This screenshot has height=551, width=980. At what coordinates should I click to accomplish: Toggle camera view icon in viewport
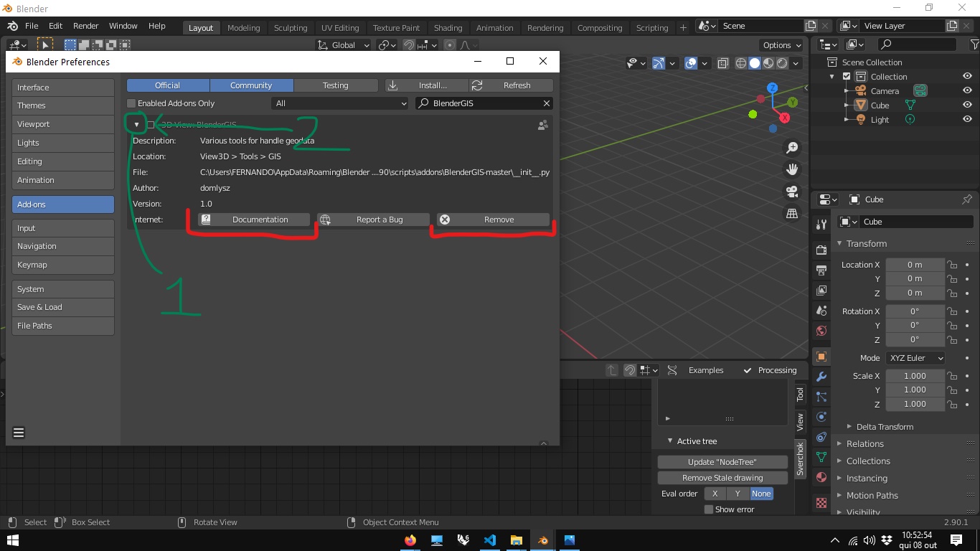pyautogui.click(x=792, y=192)
